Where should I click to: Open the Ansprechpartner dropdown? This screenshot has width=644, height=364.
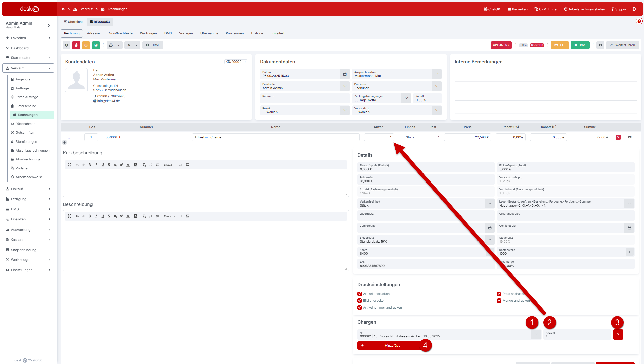coord(437,74)
